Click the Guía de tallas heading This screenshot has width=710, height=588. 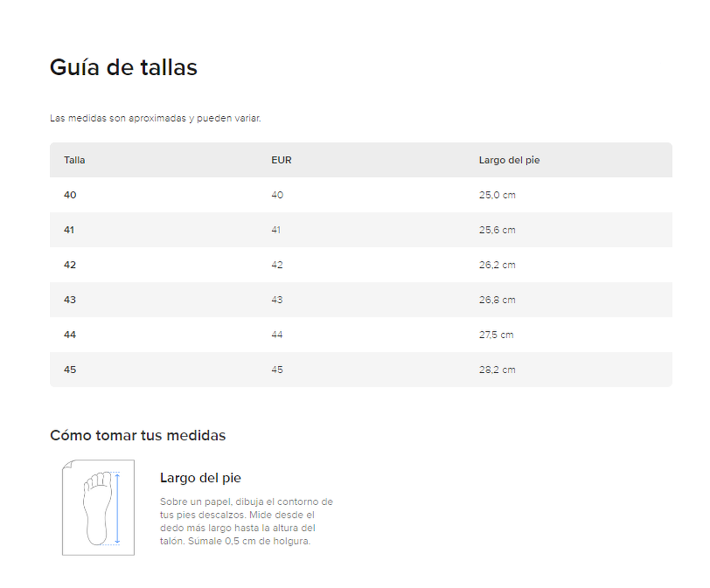tap(124, 67)
